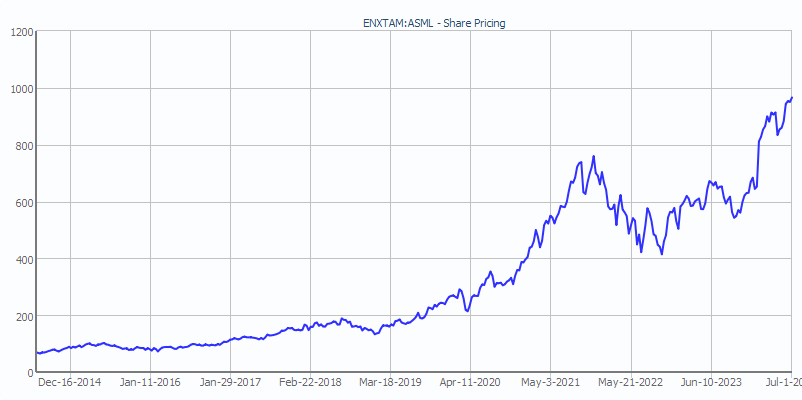Image resolution: width=802 pixels, height=400 pixels.
Task: Click the ENXTAM:ASML Share Pricing chart title
Action: tap(433, 23)
